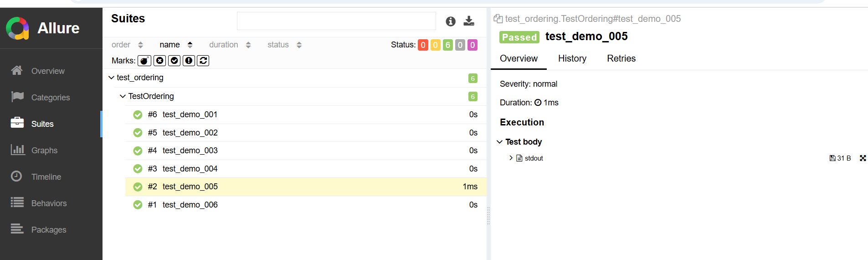Screen dimensions: 868x260
Task: Focus the suites search input field
Action: [336, 21]
